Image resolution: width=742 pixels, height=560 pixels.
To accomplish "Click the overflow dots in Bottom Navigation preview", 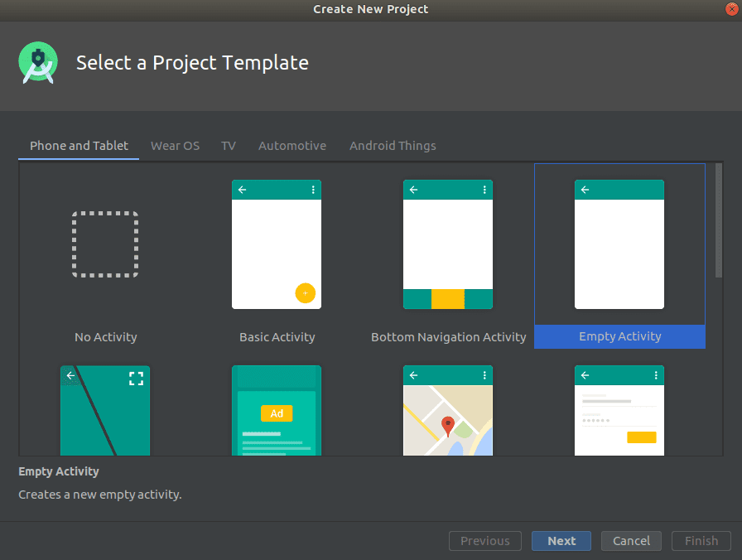I will [484, 190].
